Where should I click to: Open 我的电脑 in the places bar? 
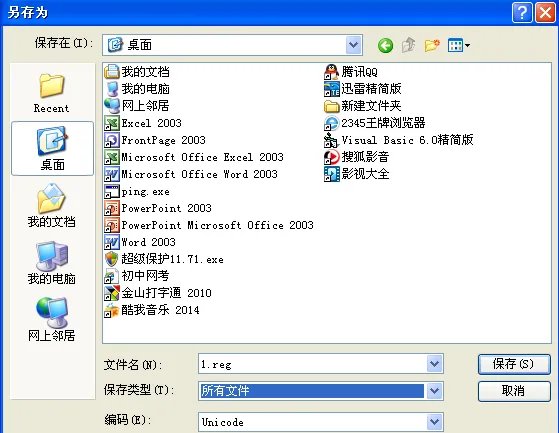(x=52, y=263)
